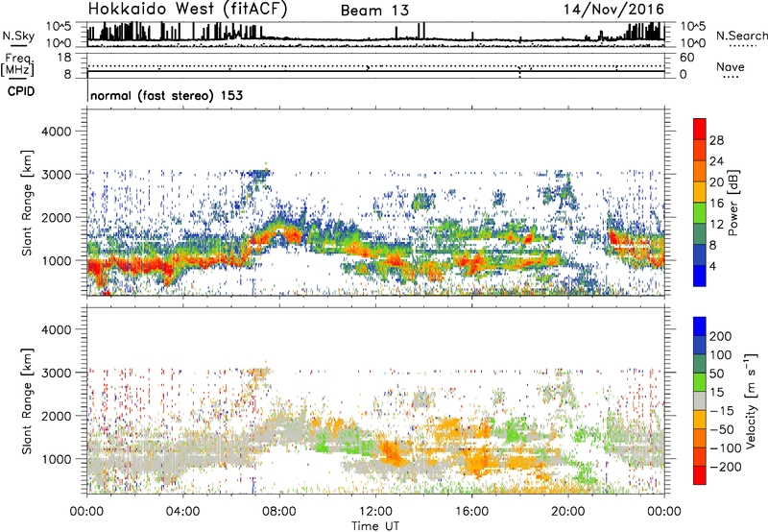Click the '60' tick on the Nave axis

pos(687,58)
